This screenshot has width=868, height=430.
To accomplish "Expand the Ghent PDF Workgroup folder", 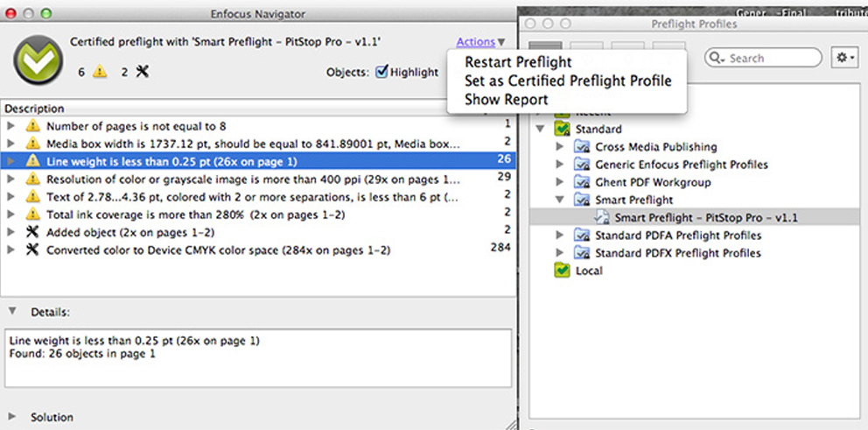I will tap(560, 183).
